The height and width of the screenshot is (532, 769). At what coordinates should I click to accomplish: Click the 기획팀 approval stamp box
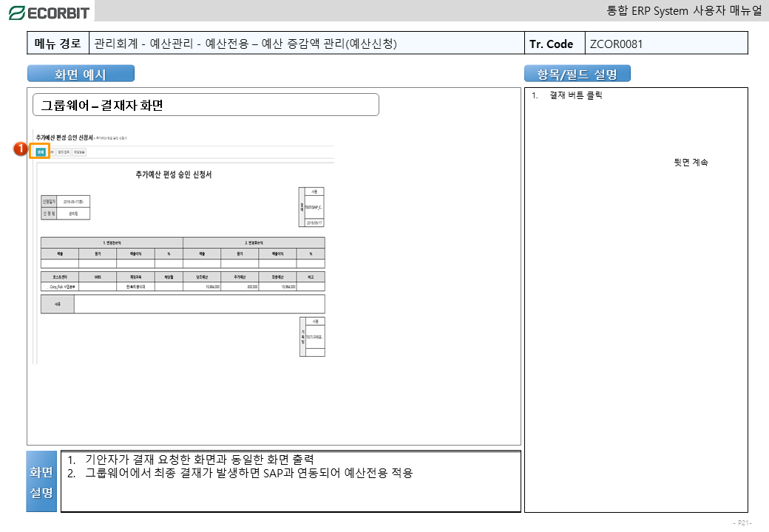(x=315, y=337)
